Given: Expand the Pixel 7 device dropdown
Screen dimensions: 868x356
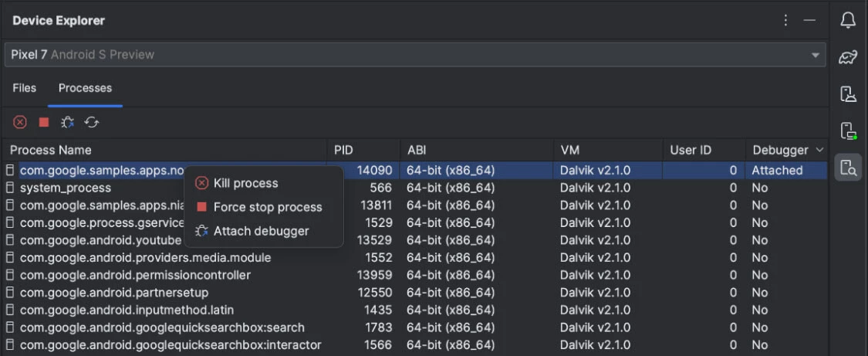Looking at the screenshot, I should (815, 55).
